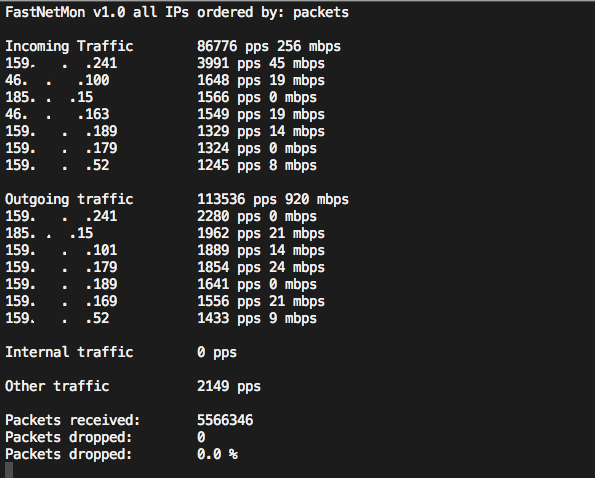Select outgoing row 2280 pps 0 mbps
Screen dimensions: 595x478
[x=161, y=216]
